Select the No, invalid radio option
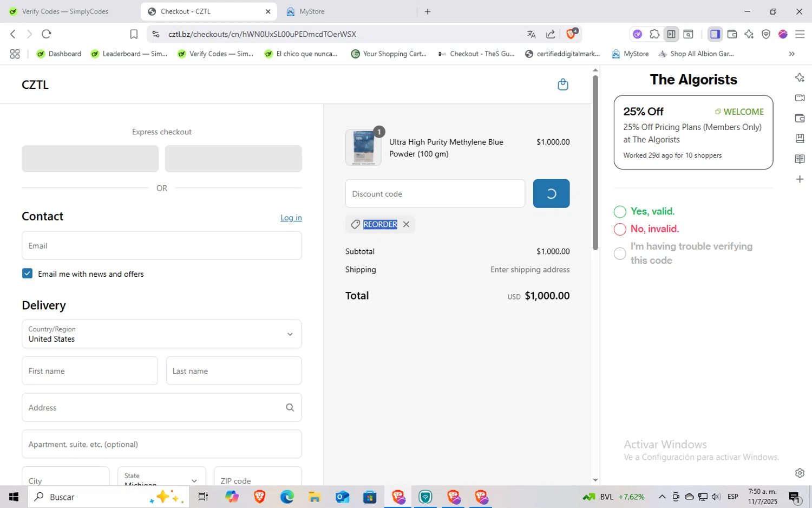 point(620,229)
